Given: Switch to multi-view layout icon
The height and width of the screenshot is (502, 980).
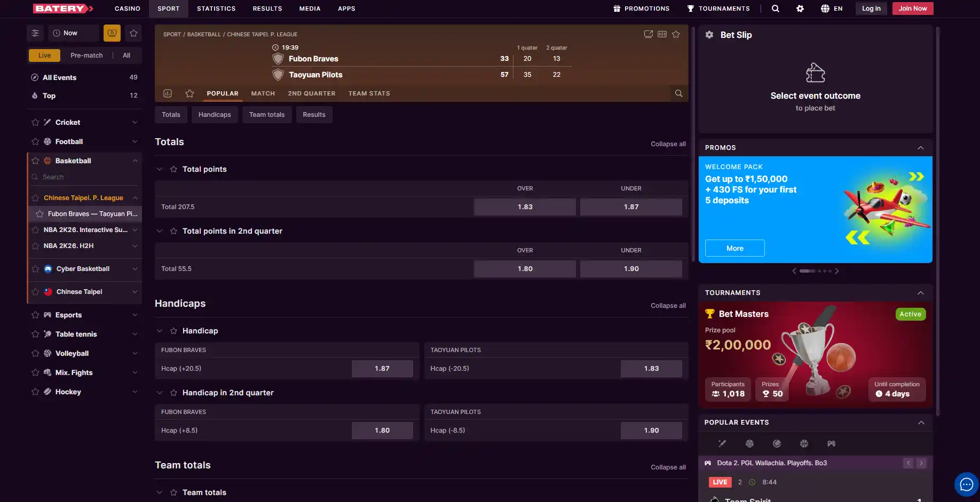Looking at the screenshot, I should (662, 34).
